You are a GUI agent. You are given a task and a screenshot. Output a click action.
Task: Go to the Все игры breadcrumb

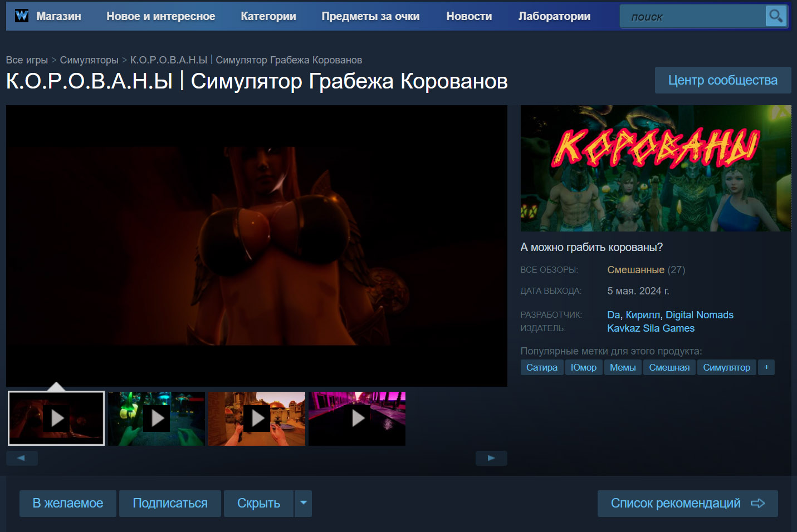pos(27,60)
